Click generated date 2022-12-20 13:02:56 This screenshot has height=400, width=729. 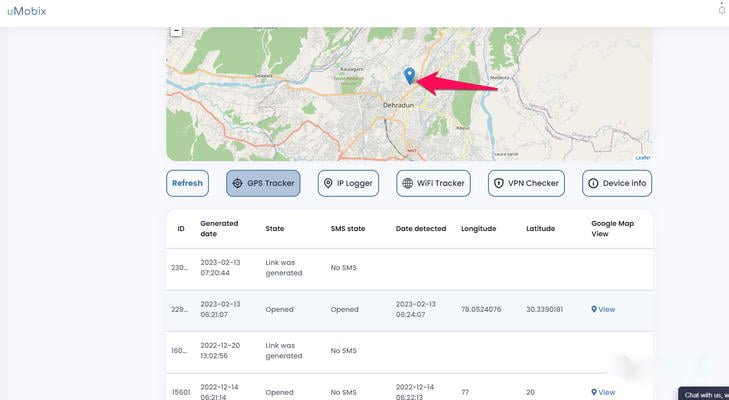(x=220, y=350)
